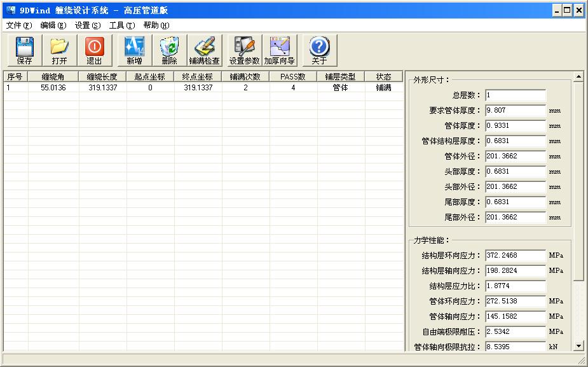Open 设置参数 parameter settings icon

pos(244,50)
